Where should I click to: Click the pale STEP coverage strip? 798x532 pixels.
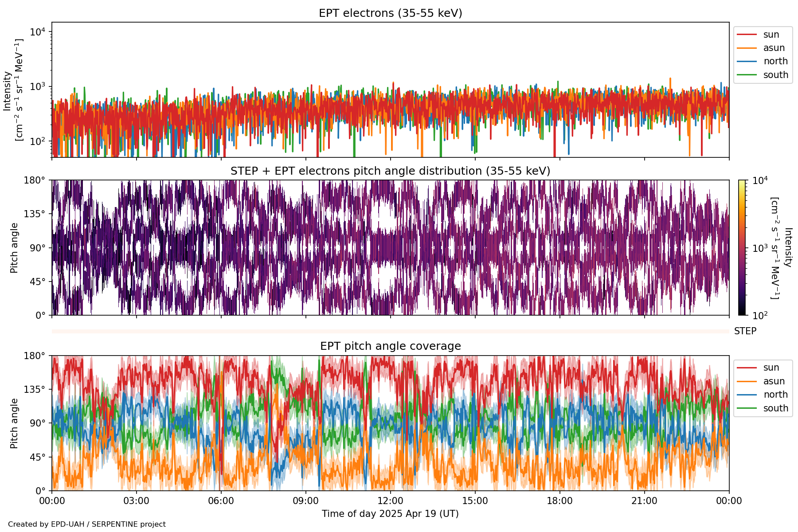(x=390, y=331)
